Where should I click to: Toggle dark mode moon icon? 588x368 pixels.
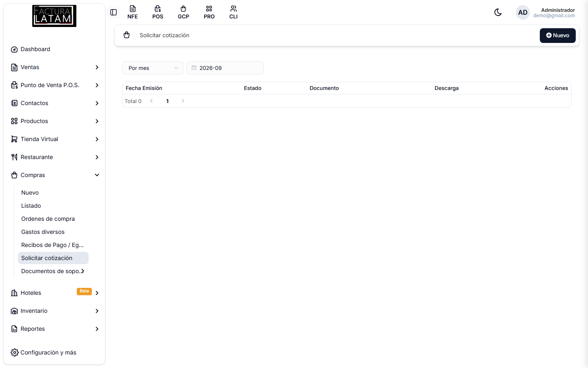(498, 12)
